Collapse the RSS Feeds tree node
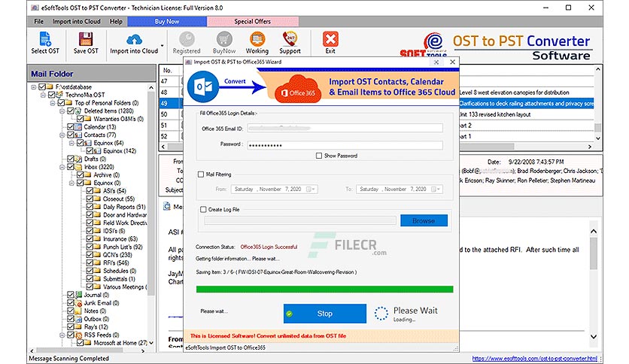Image resolution: width=629 pixels, height=364 pixels. [x=62, y=335]
